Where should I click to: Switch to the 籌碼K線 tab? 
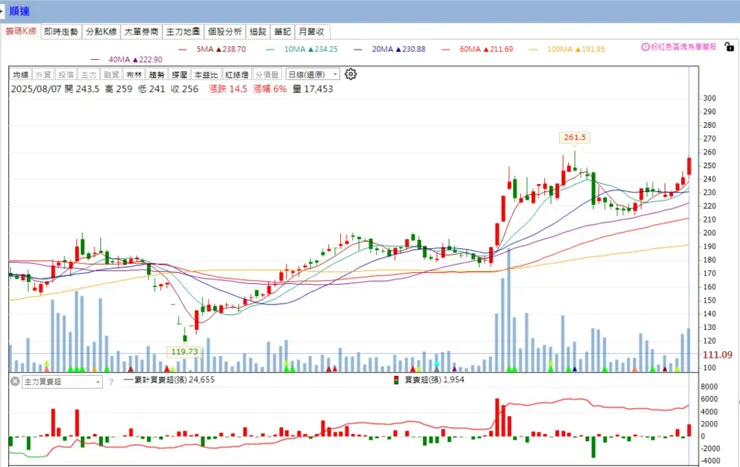(21, 31)
